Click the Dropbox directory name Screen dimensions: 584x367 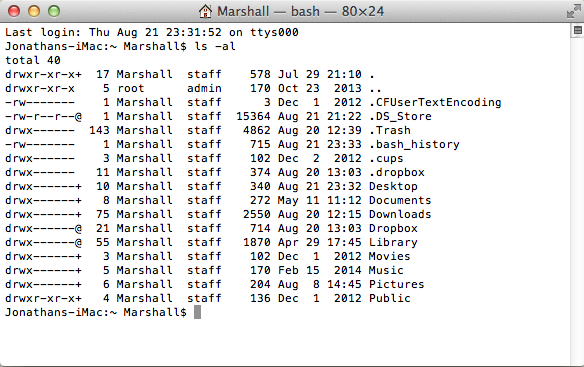[x=393, y=228]
